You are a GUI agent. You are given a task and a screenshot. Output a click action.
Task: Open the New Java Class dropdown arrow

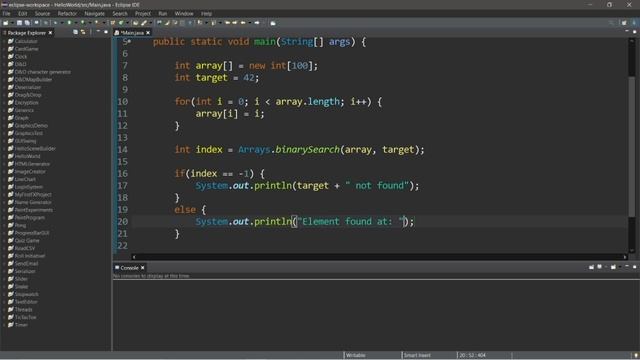[127, 23]
